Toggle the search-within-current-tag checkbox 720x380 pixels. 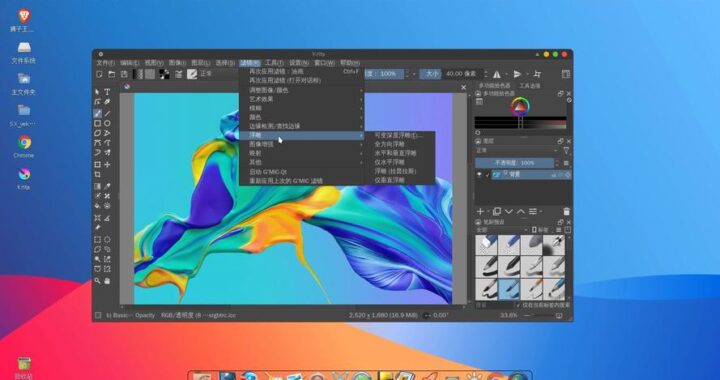pos(518,305)
